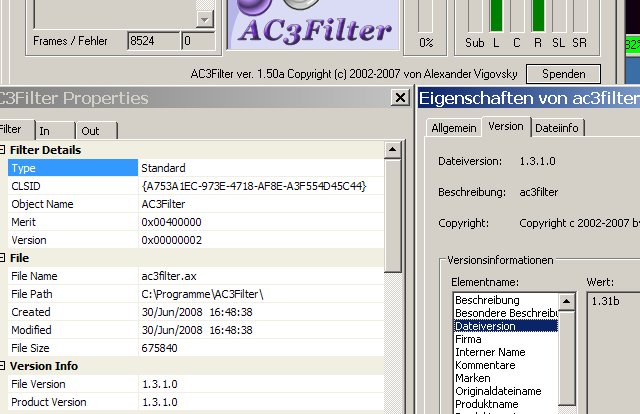Click the R channel level meter

tap(538, 16)
